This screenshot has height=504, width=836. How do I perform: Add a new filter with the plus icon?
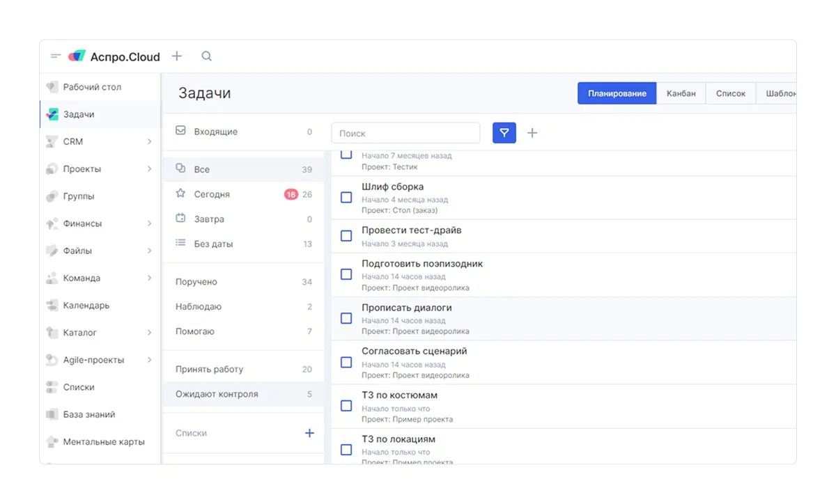[x=532, y=133]
